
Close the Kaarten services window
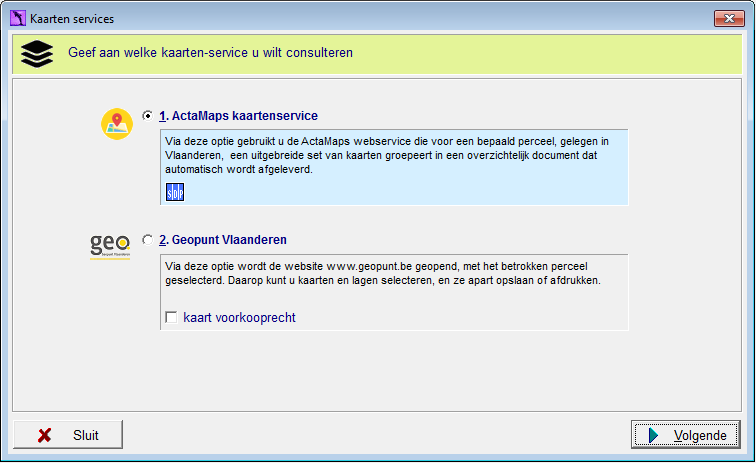click(729, 19)
